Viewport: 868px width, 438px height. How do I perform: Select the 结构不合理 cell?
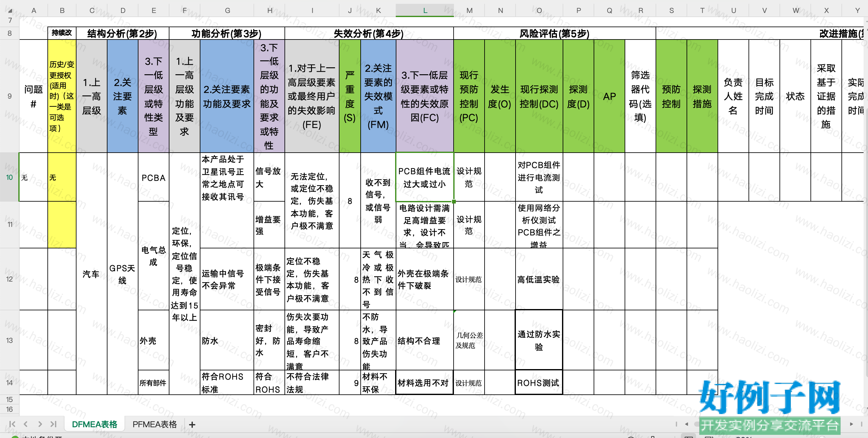pyautogui.click(x=425, y=340)
